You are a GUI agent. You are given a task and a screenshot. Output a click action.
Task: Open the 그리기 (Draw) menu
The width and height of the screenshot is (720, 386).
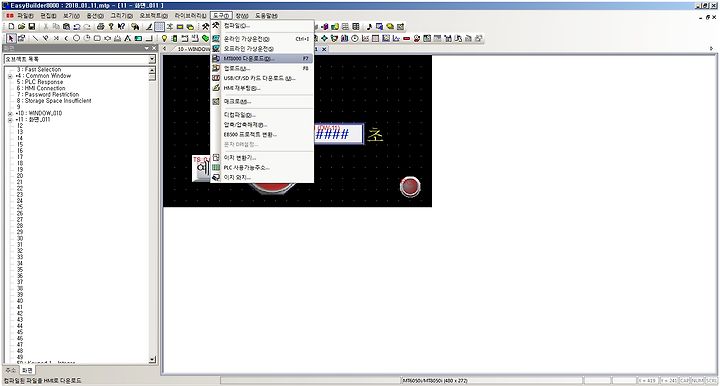(121, 16)
